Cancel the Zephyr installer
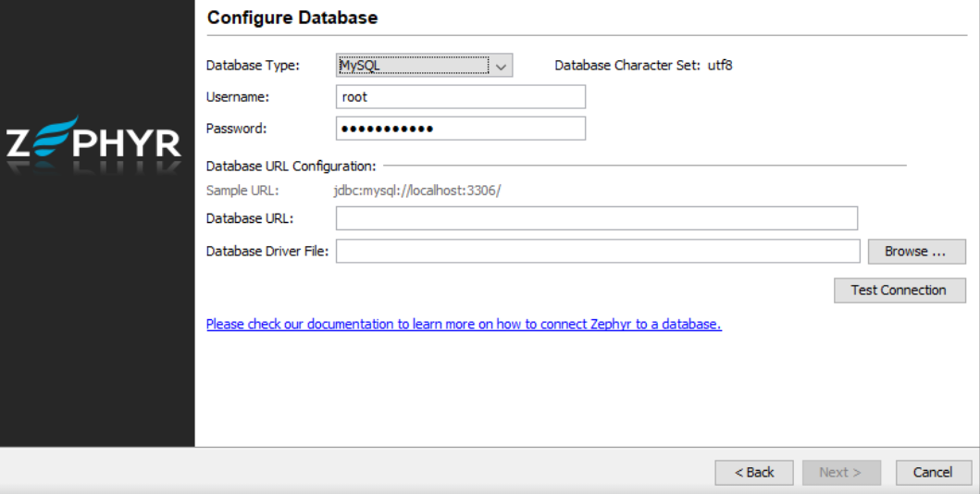This screenshot has width=980, height=494. (933, 473)
